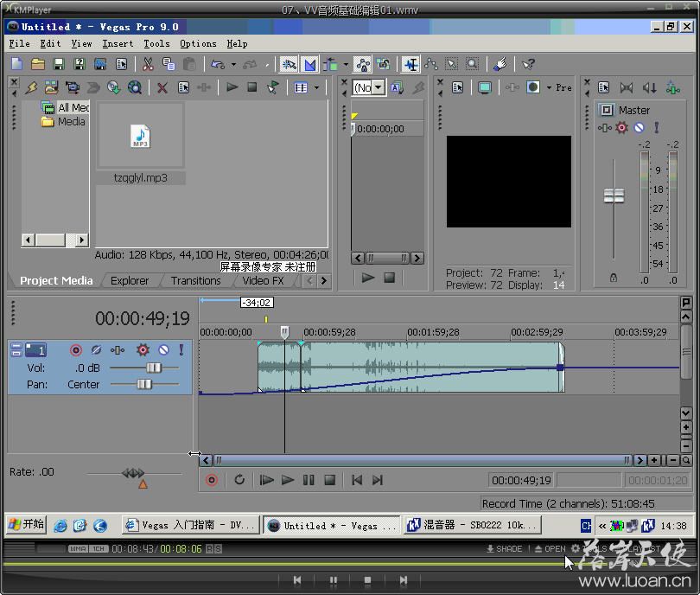Click 开始 Start button on taskbar
The image size is (700, 595).
26,524
